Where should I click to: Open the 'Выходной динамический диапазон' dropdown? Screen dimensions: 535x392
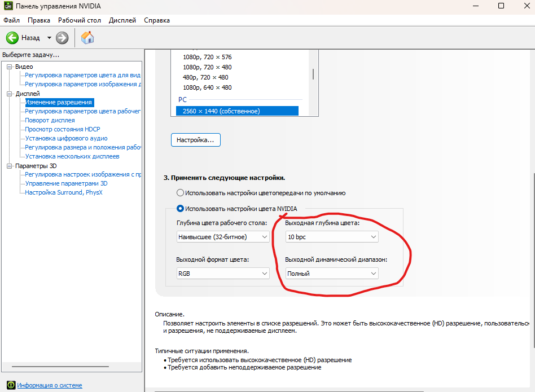[332, 274]
